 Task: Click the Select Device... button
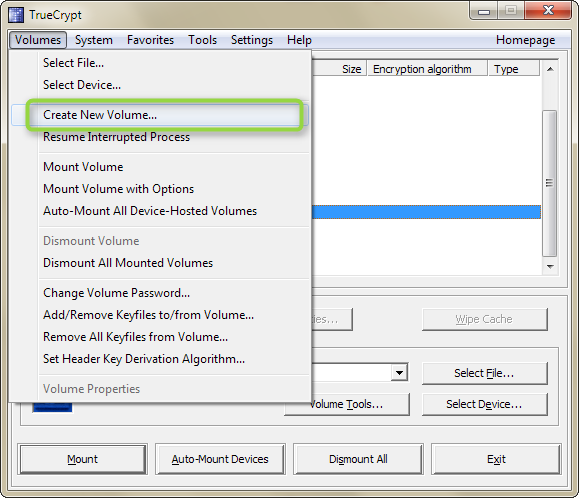pos(484,404)
